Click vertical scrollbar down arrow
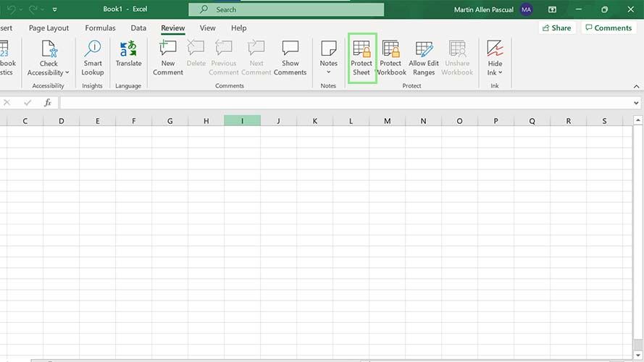644x362 pixels. coord(637,355)
